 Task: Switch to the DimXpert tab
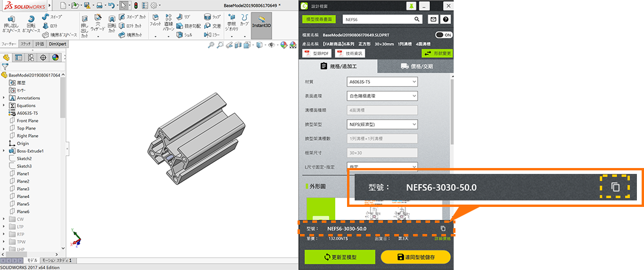point(58,44)
